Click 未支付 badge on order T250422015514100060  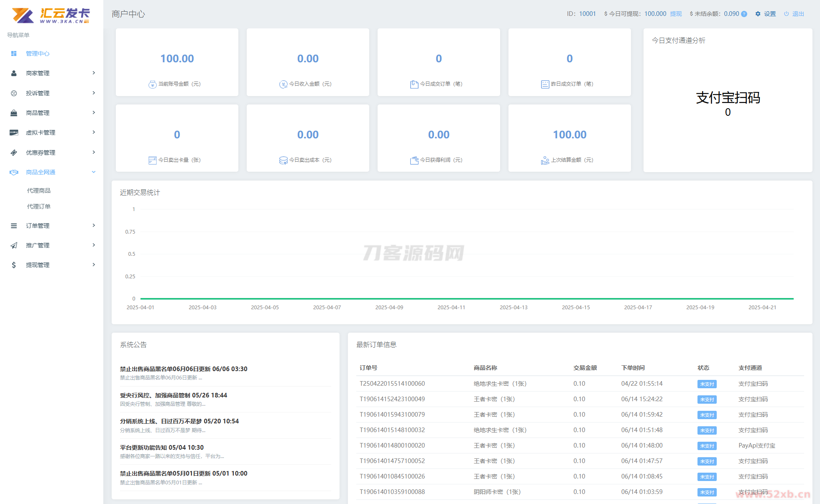click(707, 384)
